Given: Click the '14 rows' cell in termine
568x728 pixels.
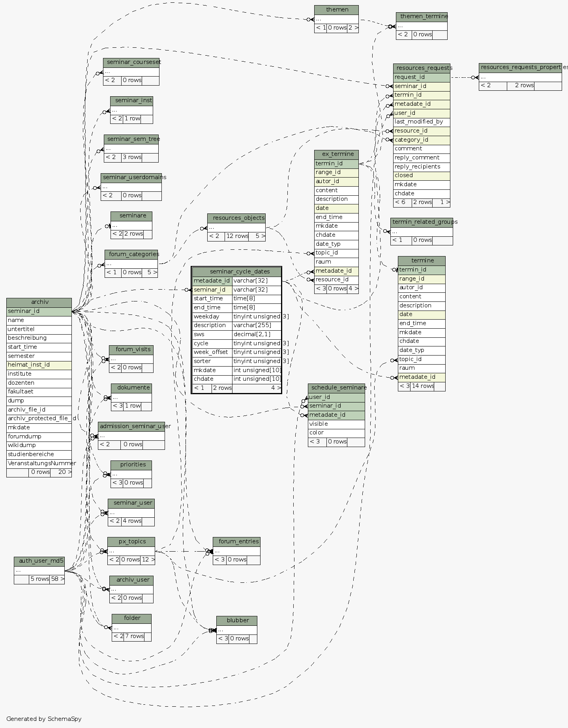Looking at the screenshot, I should click(422, 386).
